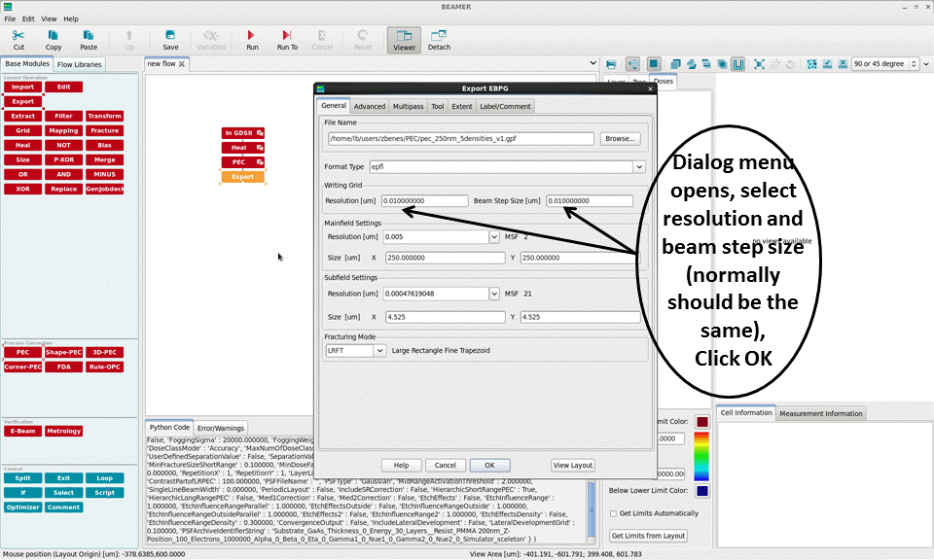934x560 pixels.
Task: Click the Run toolbar icon
Action: tap(252, 39)
